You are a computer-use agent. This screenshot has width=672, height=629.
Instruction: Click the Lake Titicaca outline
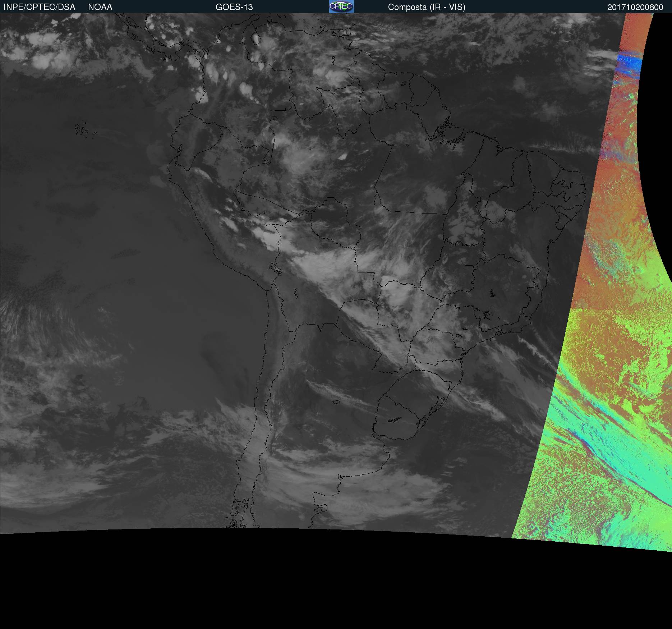coord(275,268)
